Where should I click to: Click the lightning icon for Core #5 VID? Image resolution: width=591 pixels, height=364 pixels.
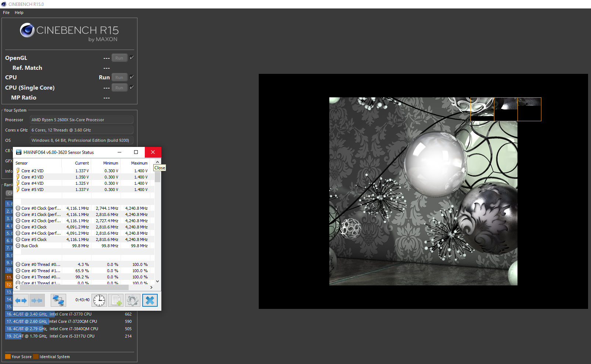coord(18,190)
